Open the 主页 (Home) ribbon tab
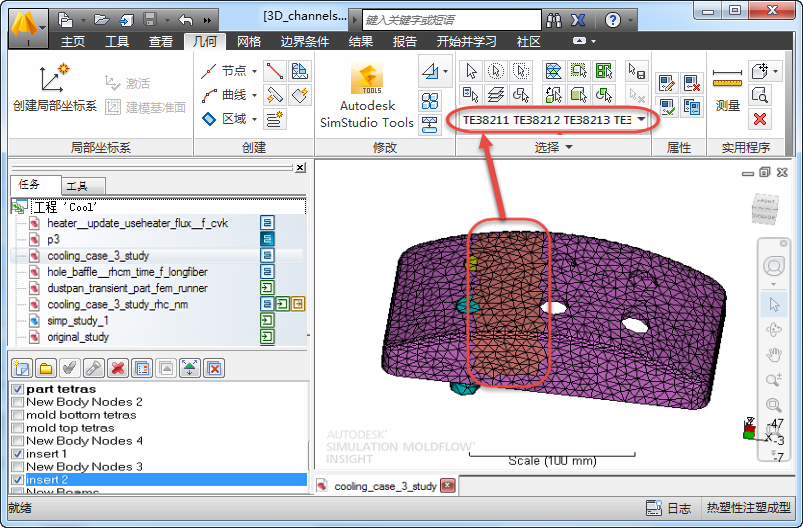Viewport: 803px width, 528px height. (x=73, y=41)
